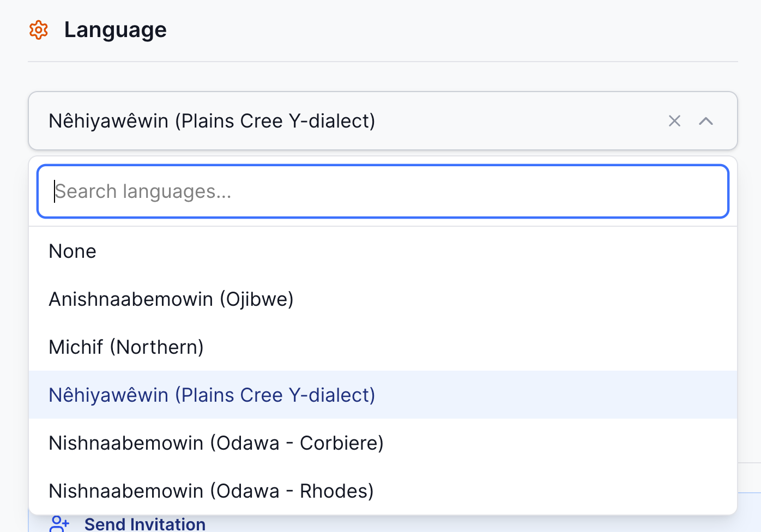Image resolution: width=761 pixels, height=532 pixels.
Task: Click the add-user icon beside Send Invitation
Action: (x=59, y=524)
